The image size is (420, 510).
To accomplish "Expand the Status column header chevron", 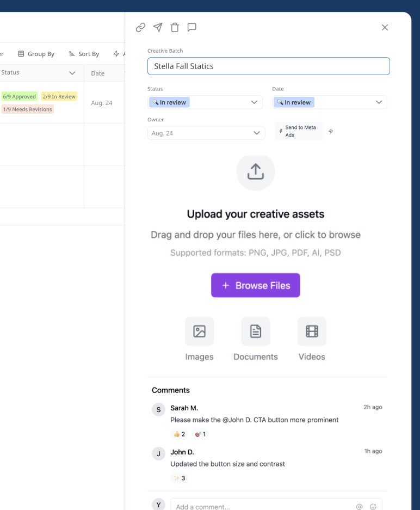I will point(72,73).
